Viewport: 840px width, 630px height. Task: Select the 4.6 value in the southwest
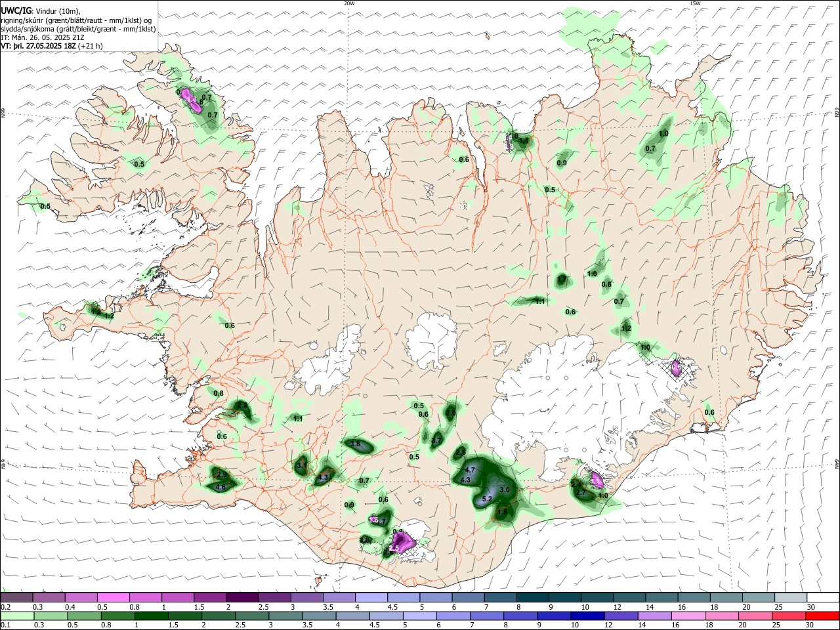(221, 487)
